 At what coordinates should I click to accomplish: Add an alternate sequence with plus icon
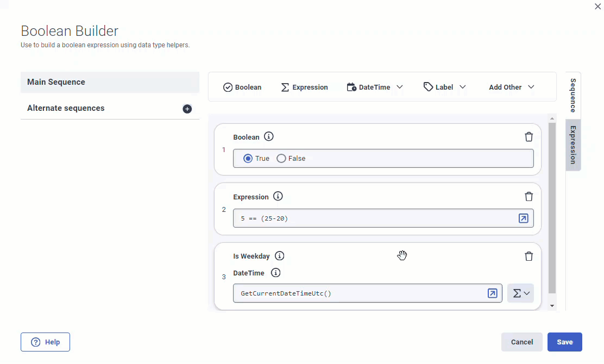(187, 109)
